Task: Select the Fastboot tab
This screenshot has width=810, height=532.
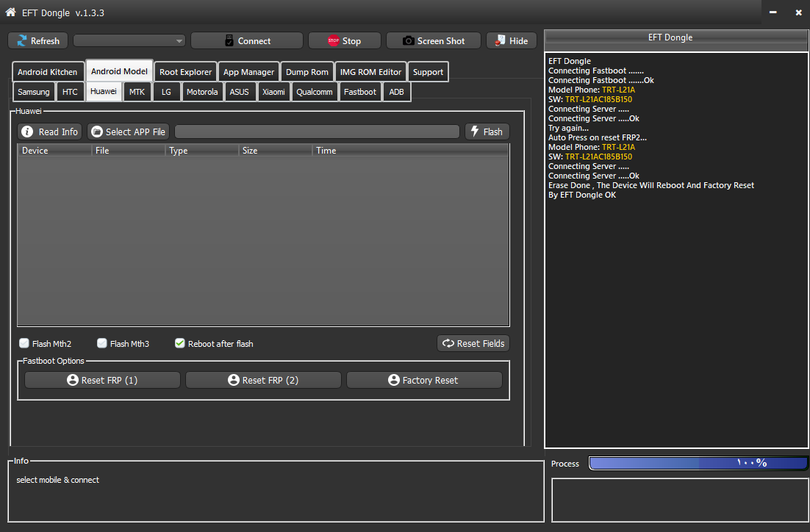Action: (x=360, y=92)
